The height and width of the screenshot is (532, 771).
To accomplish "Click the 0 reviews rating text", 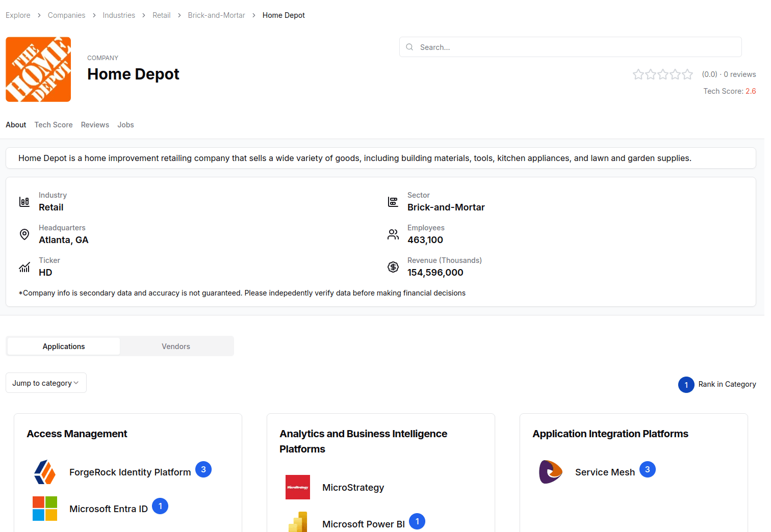I will pos(740,74).
